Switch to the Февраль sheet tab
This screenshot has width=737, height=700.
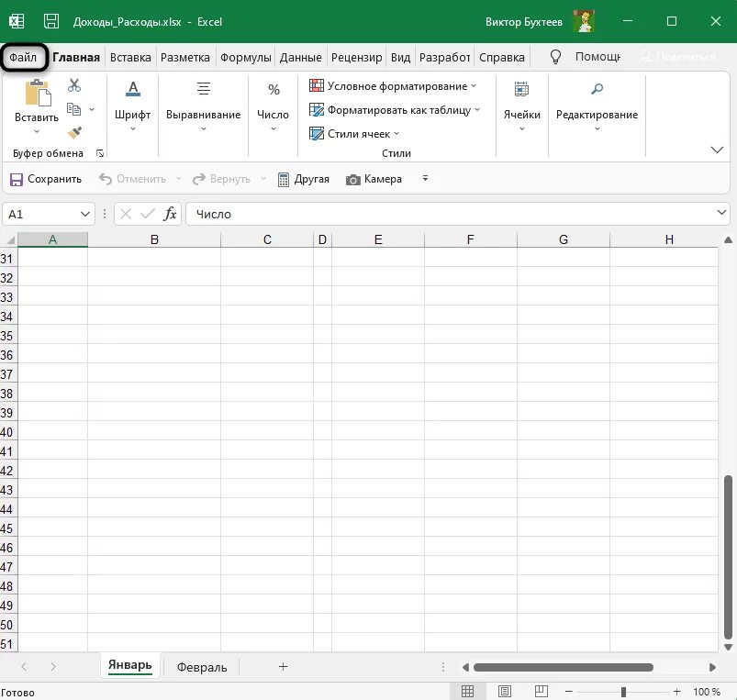tap(202, 667)
